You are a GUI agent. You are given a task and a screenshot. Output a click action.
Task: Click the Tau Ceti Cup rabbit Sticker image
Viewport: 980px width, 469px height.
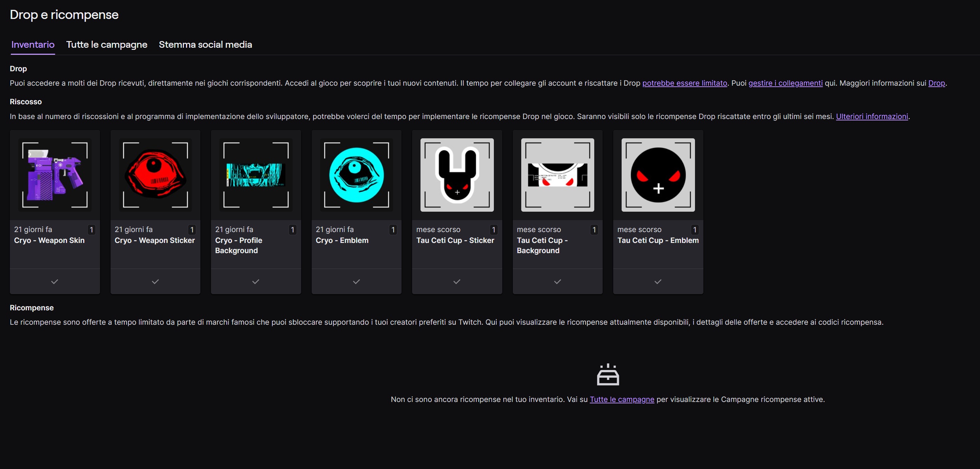point(457,175)
